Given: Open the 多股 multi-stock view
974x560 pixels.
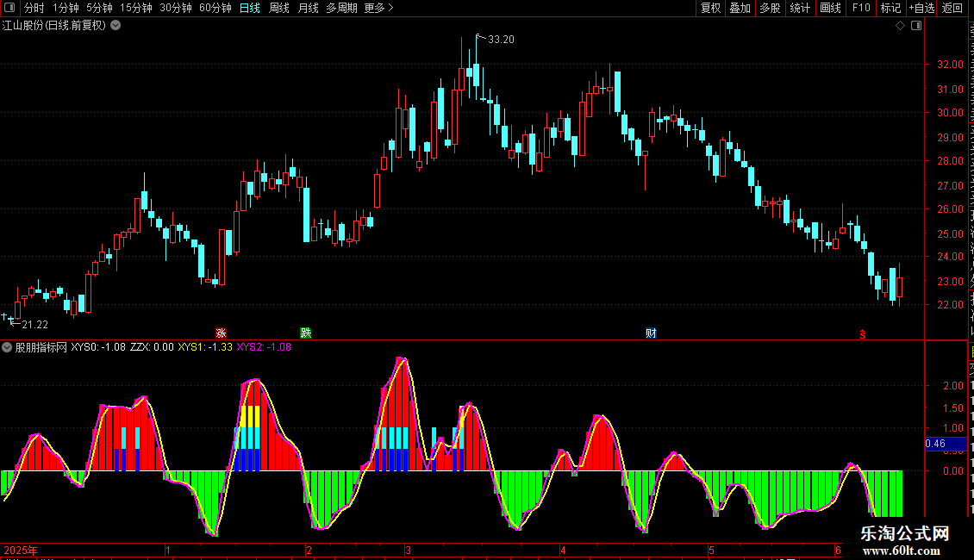Looking at the screenshot, I should (x=771, y=8).
